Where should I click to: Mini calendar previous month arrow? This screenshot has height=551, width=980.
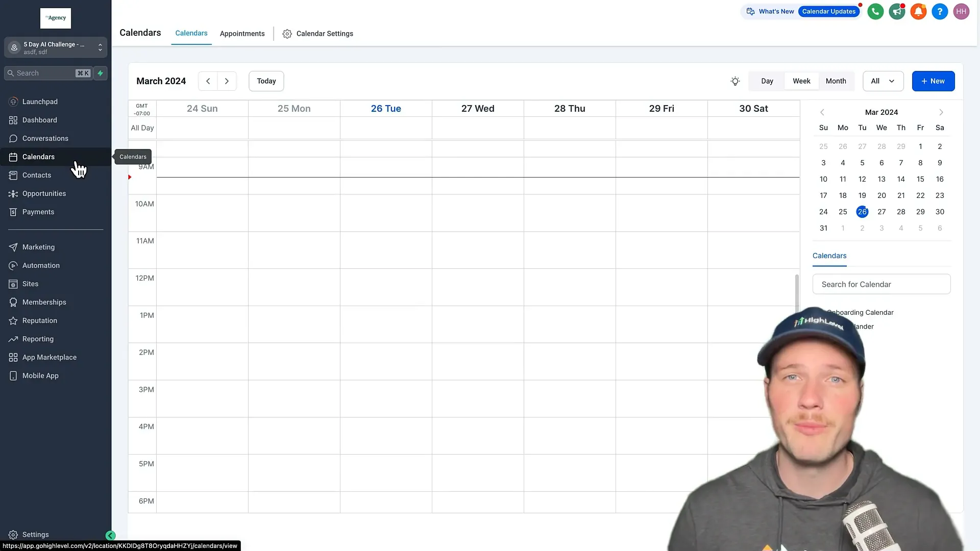(x=822, y=112)
